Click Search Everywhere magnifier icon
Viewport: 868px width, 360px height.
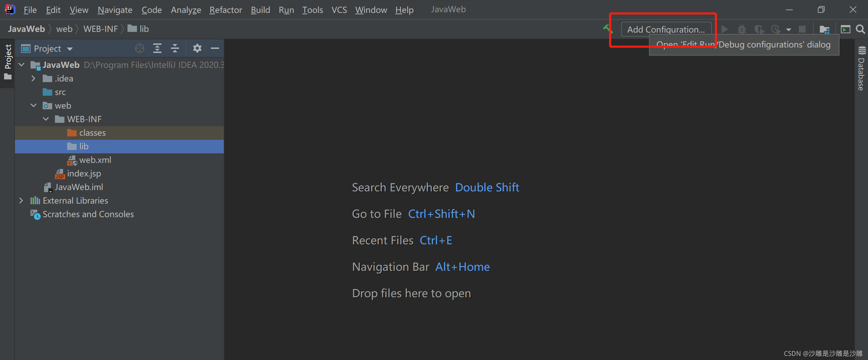coord(860,29)
